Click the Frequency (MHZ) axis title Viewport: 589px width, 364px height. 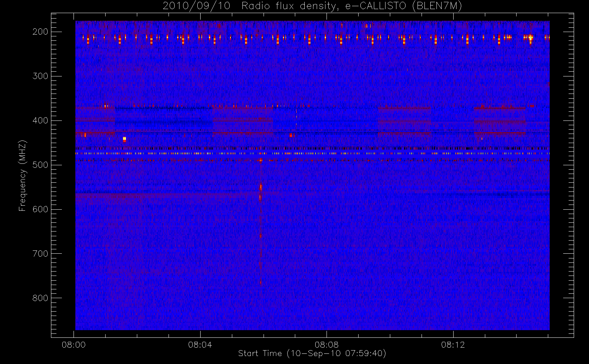(x=23, y=175)
